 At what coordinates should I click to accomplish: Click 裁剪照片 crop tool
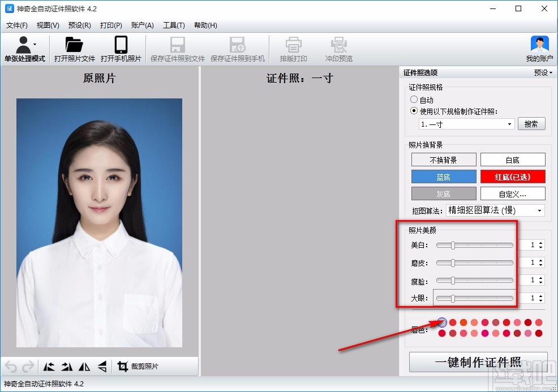pyautogui.click(x=138, y=367)
